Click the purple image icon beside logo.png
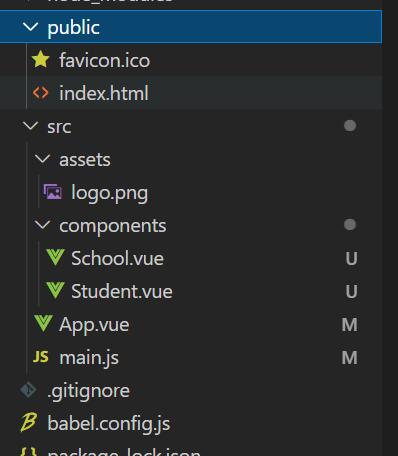 [x=53, y=192]
